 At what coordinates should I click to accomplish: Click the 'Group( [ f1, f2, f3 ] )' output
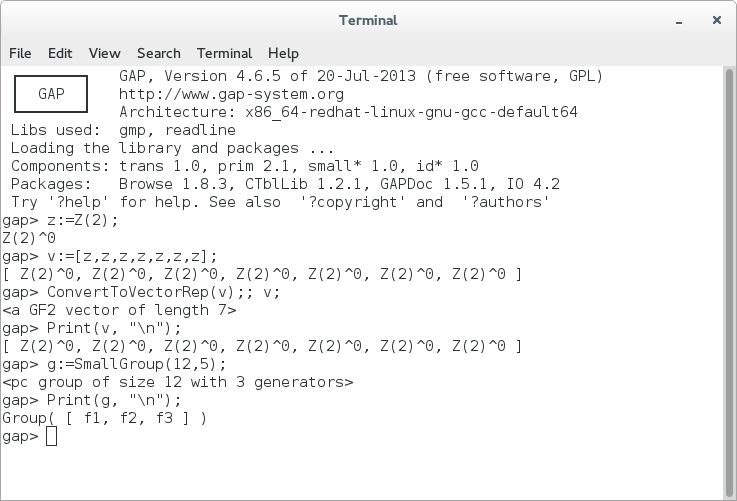pos(104,418)
